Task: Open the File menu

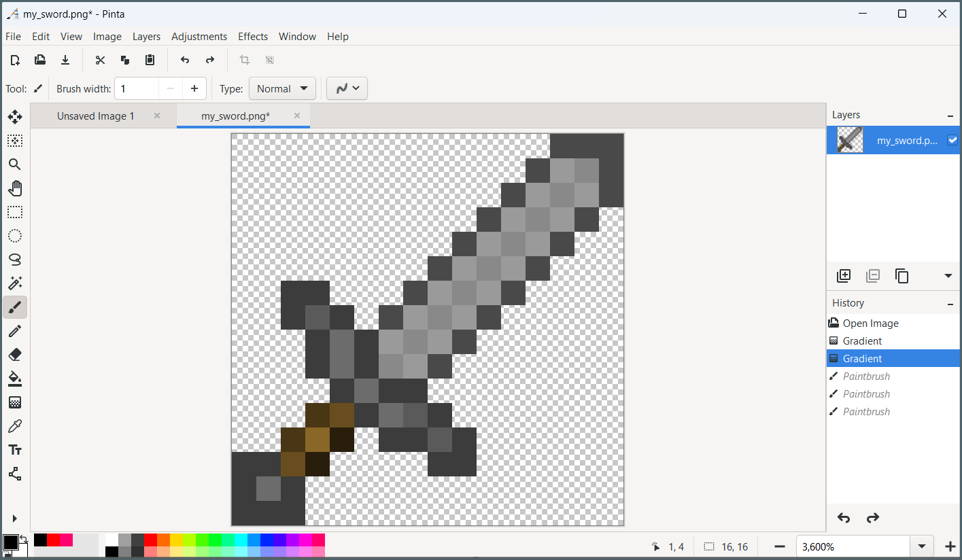Action: pyautogui.click(x=13, y=37)
